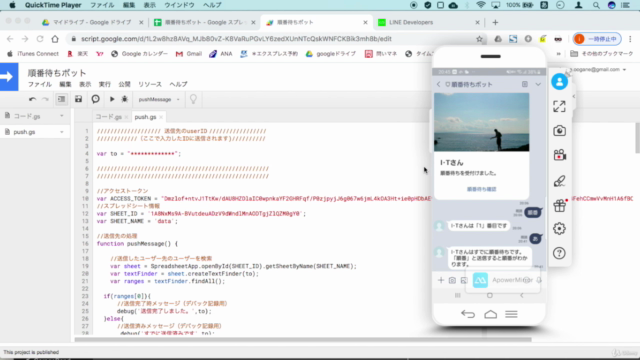Screen dimensions: 640x360
Task: Tap the back chevron in LINE chat header
Action: point(439,84)
